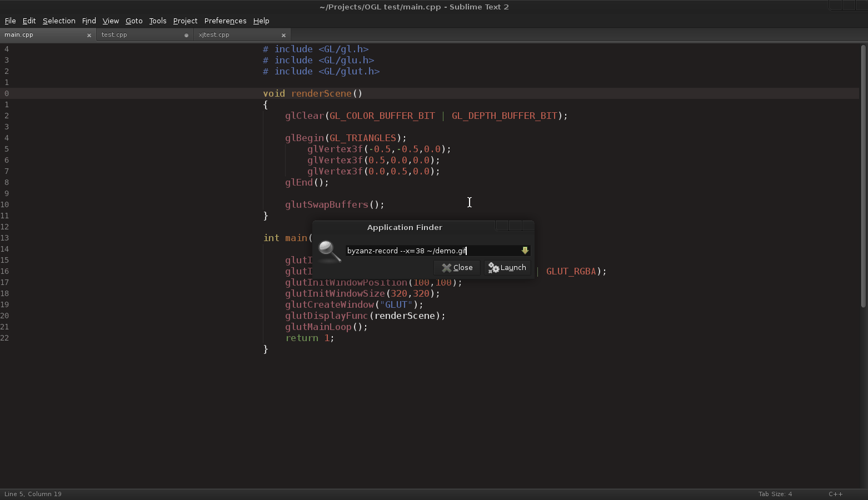This screenshot has height=500, width=868.
Task: Click the glVertex3f(0.0,0.5,0.0) line
Action: click(373, 171)
